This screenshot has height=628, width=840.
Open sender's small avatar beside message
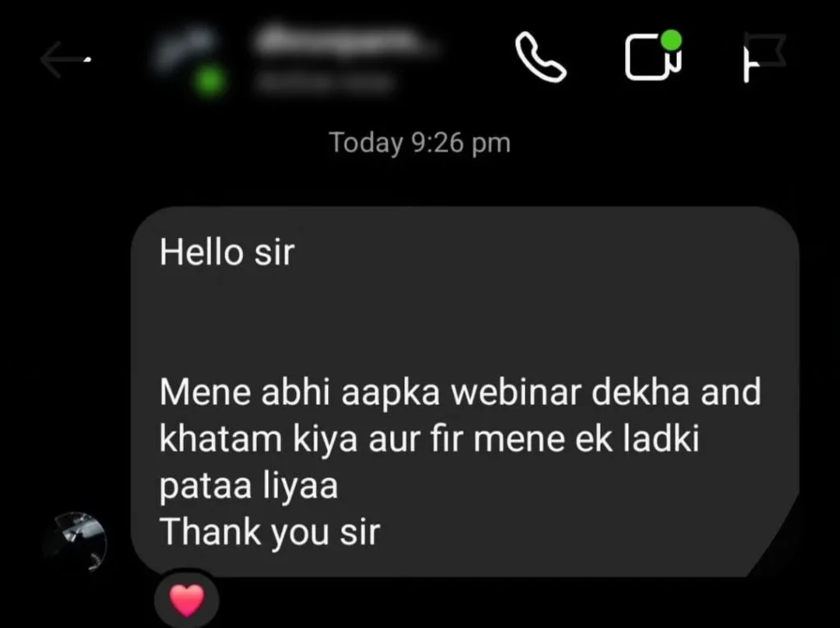75,543
